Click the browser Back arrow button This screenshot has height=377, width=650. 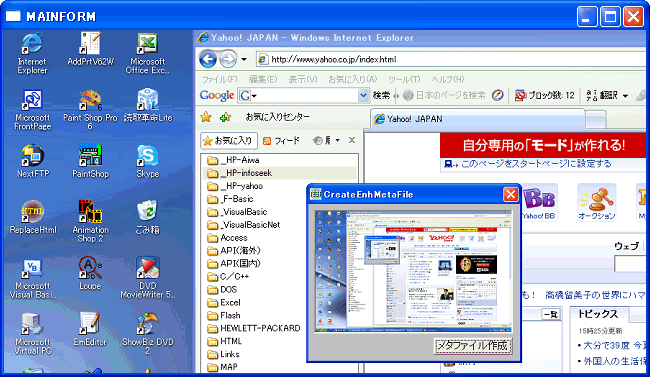coord(208,59)
